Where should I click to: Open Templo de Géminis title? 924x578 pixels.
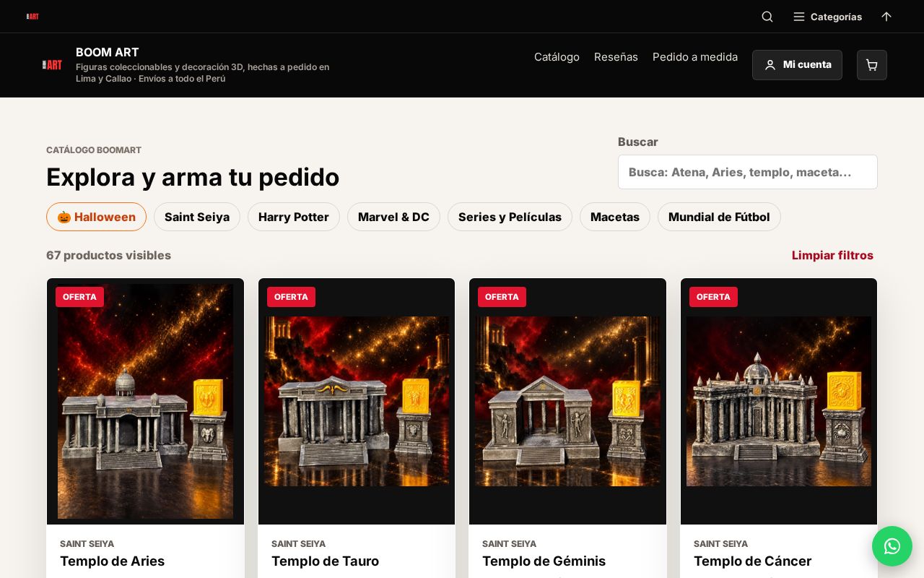pyautogui.click(x=544, y=561)
